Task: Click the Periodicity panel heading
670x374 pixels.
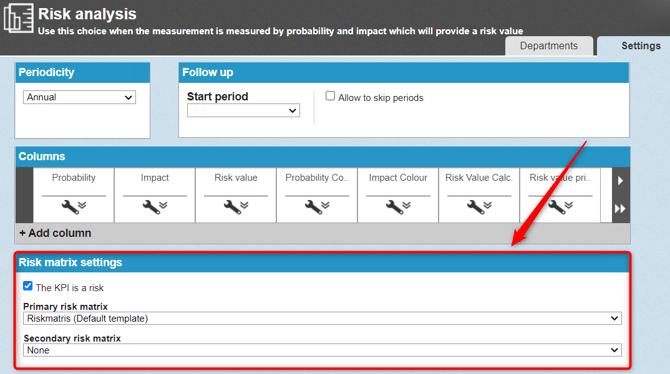Action: point(46,72)
